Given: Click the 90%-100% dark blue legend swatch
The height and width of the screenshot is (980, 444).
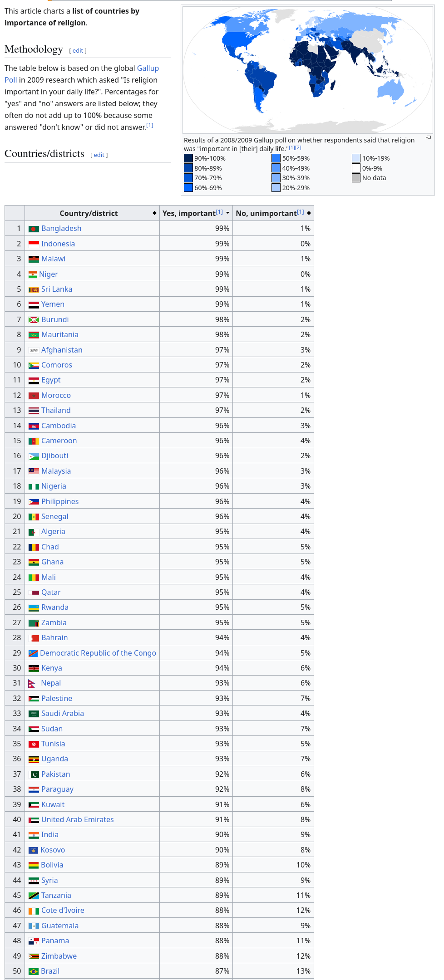Looking at the screenshot, I should [x=188, y=158].
